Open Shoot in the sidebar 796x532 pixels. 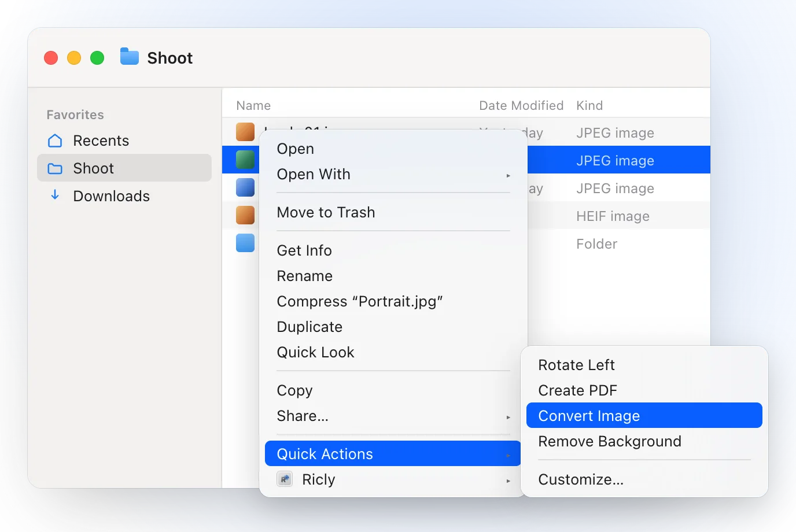click(x=124, y=168)
